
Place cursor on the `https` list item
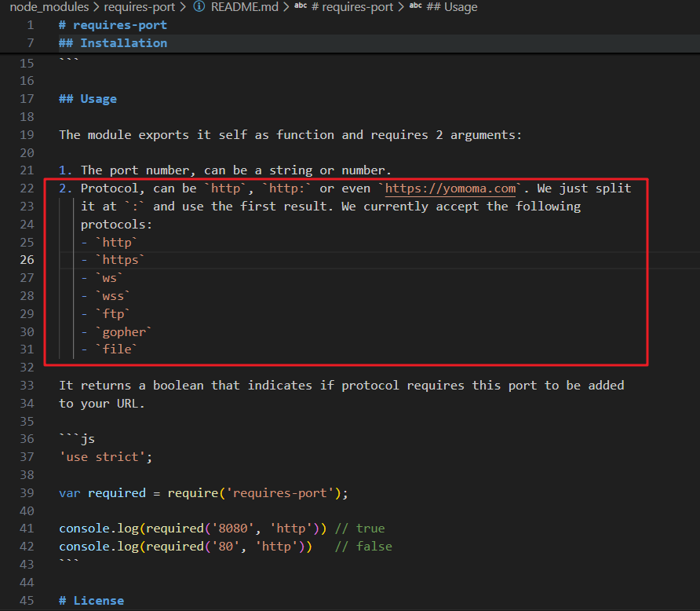120,260
